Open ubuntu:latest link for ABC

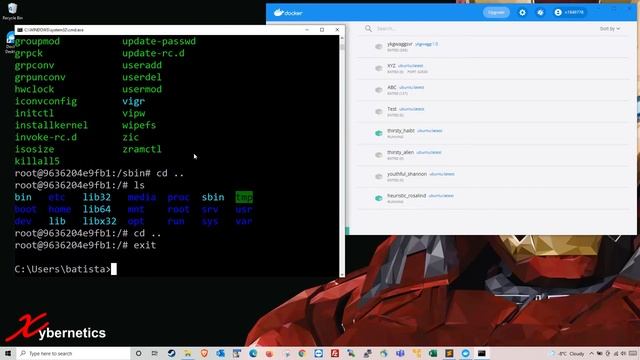coord(411,87)
